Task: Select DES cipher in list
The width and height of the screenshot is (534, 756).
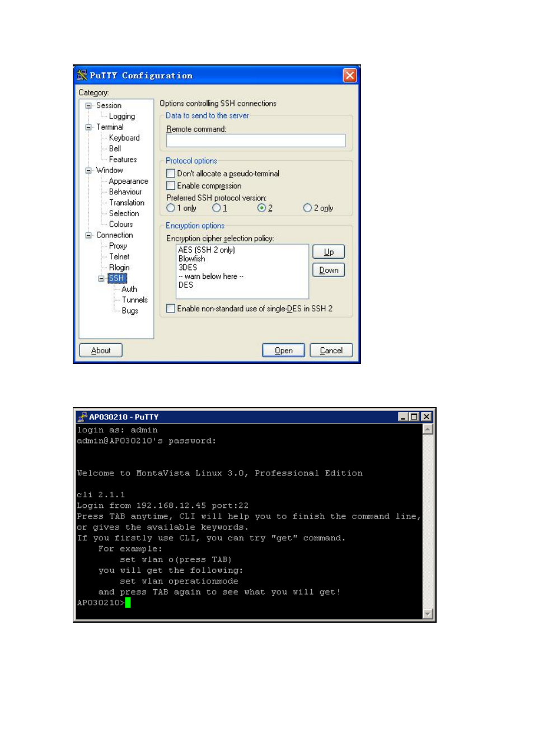Action: (x=185, y=285)
